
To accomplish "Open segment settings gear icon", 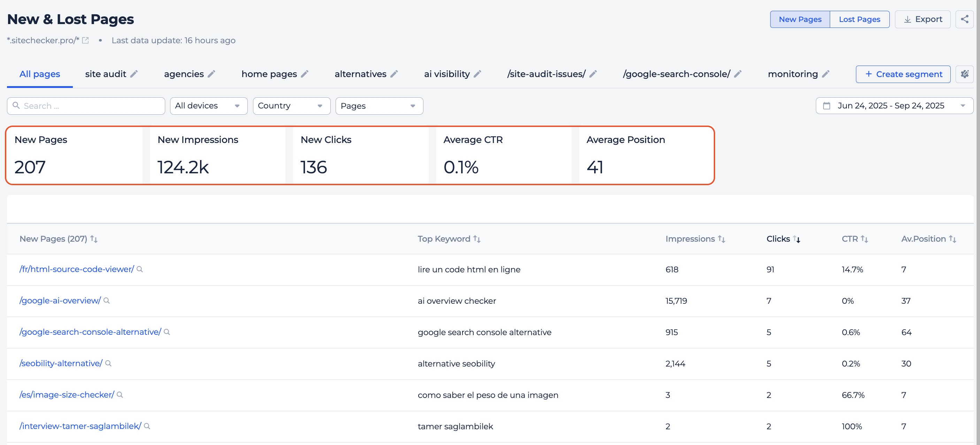I will [x=964, y=74].
